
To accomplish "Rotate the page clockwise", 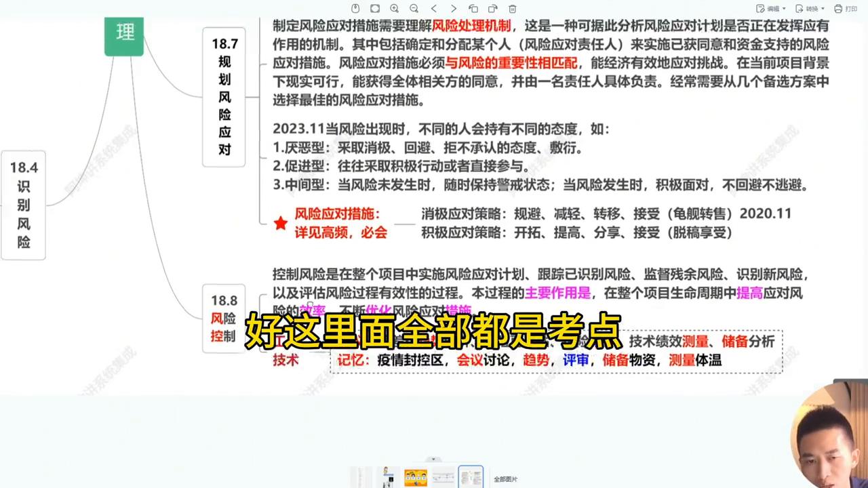I will 493,9.
